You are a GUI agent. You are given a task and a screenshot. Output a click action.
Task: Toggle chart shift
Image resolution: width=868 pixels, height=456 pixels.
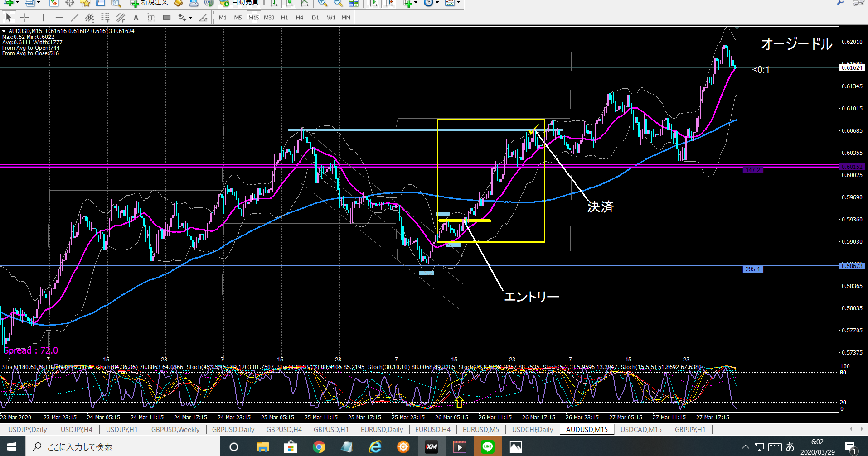click(389, 3)
